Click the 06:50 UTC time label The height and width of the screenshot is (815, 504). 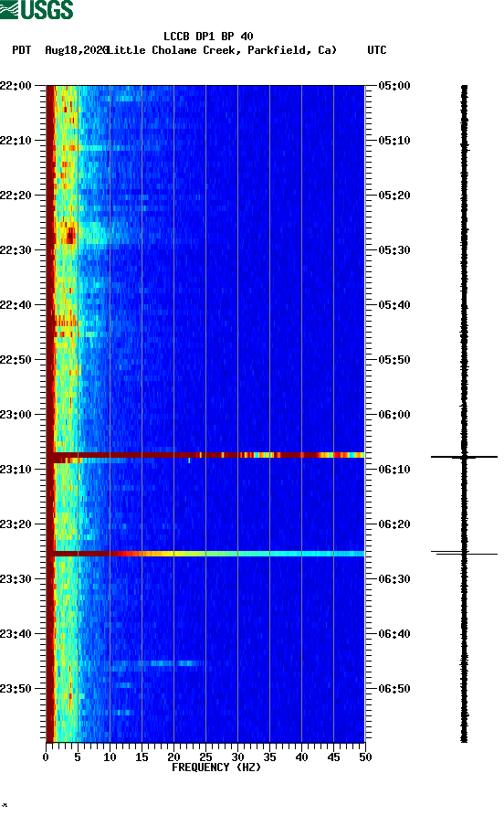pos(394,689)
